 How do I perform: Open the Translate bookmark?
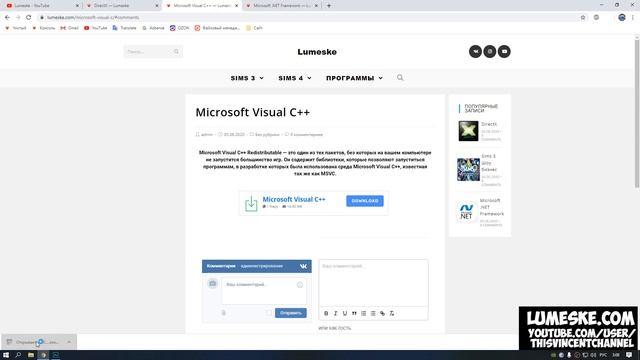(x=124, y=28)
